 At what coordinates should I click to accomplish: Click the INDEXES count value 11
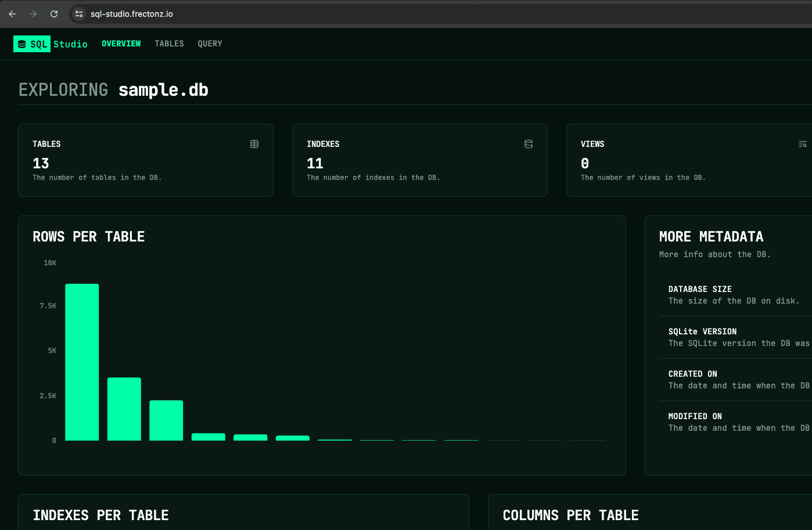[315, 163]
